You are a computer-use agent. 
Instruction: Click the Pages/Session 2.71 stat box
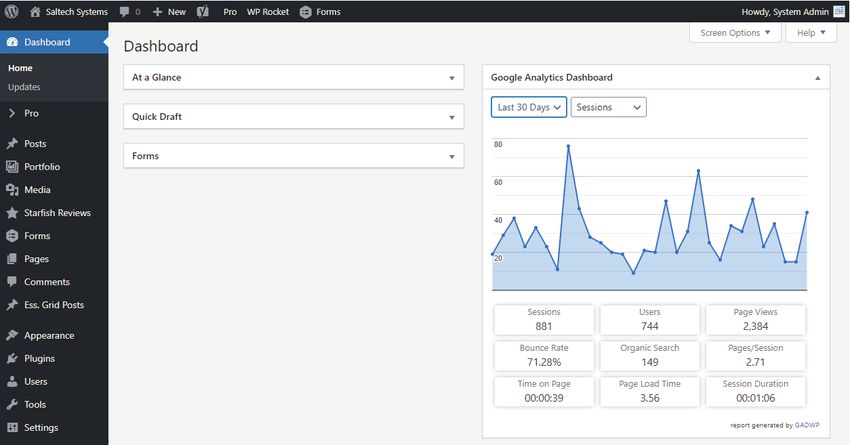click(x=755, y=355)
